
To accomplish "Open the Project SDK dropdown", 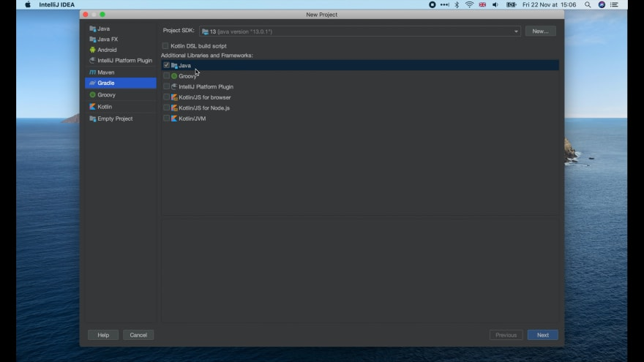I will (x=360, y=31).
